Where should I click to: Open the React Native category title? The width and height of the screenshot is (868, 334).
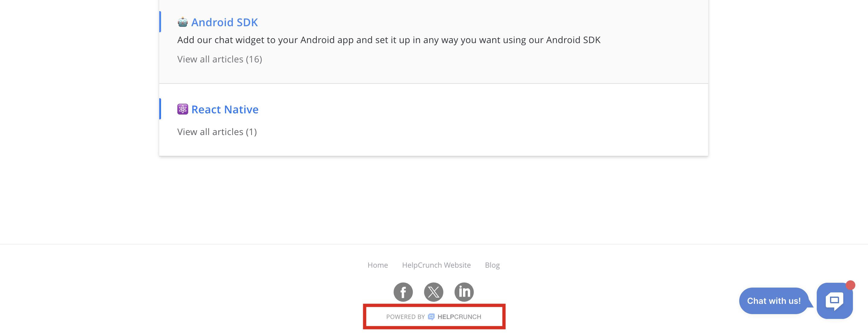(x=225, y=109)
